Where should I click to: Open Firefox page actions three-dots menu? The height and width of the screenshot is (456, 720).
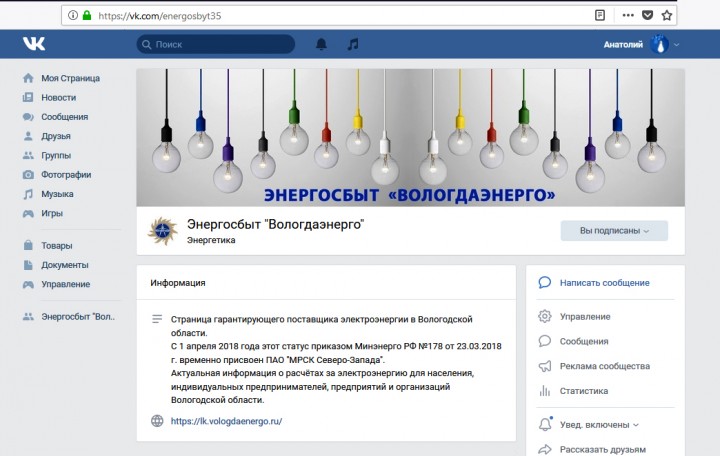(x=628, y=15)
